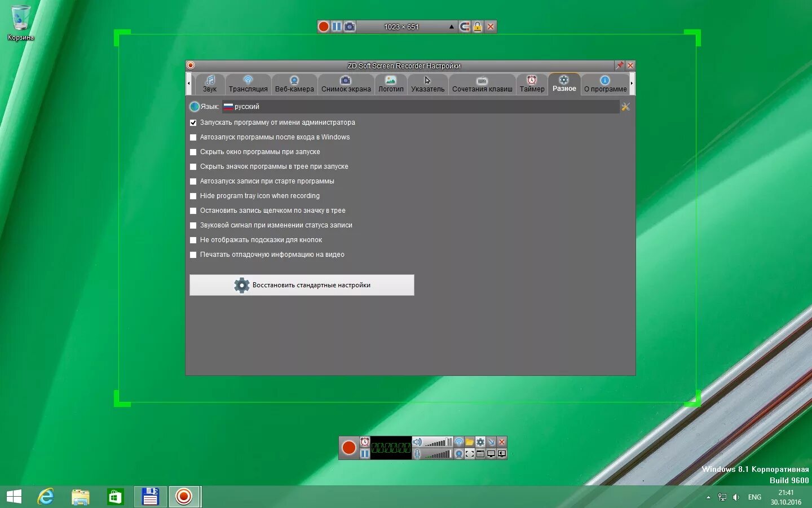
Task: Click the ZD Soft Screen Recorder taskbar icon
Action: click(x=184, y=497)
